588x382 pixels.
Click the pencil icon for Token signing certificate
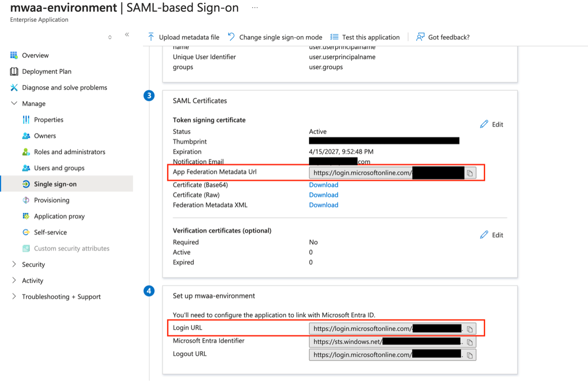484,124
